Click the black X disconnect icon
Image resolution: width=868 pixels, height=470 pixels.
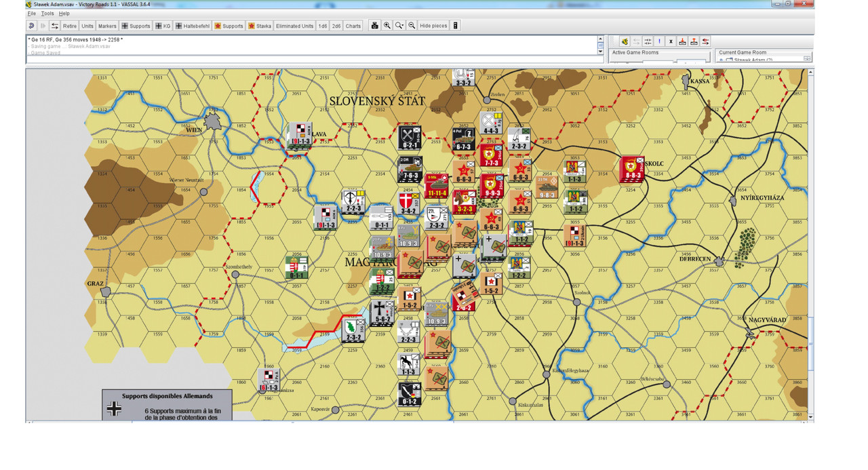pyautogui.click(x=671, y=41)
